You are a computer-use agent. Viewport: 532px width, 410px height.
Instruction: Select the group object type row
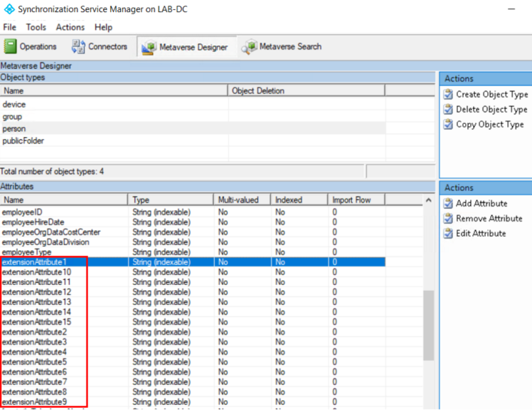[x=13, y=117]
